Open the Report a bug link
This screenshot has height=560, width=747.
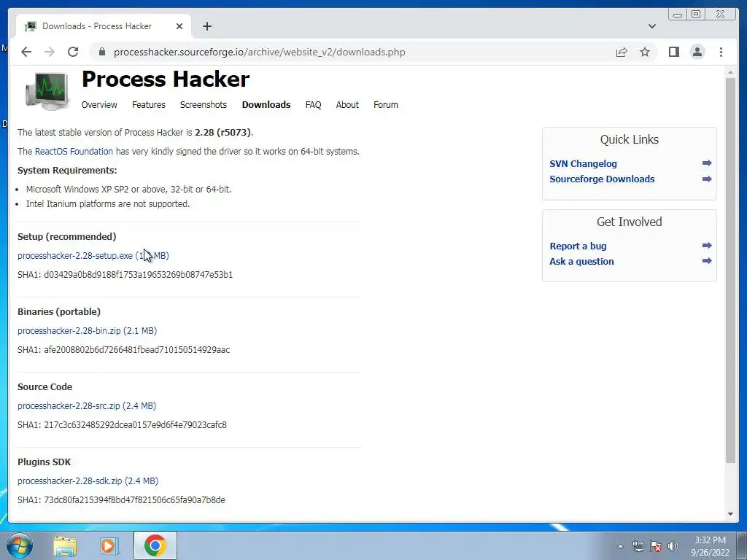coord(578,246)
